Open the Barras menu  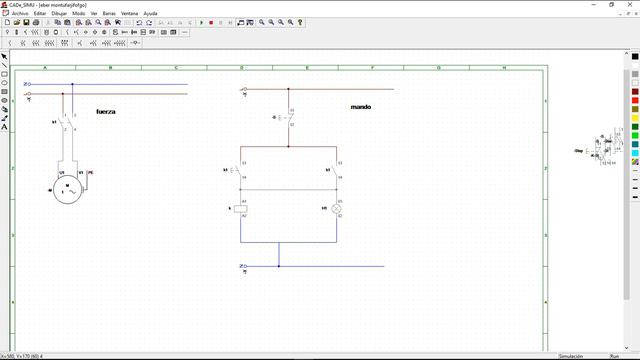tap(109, 13)
